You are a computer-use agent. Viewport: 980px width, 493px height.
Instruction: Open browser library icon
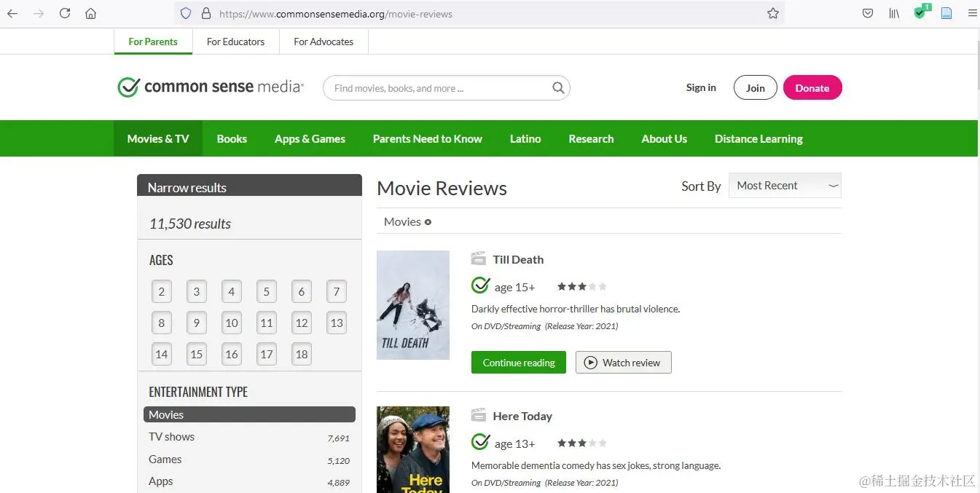point(894,13)
